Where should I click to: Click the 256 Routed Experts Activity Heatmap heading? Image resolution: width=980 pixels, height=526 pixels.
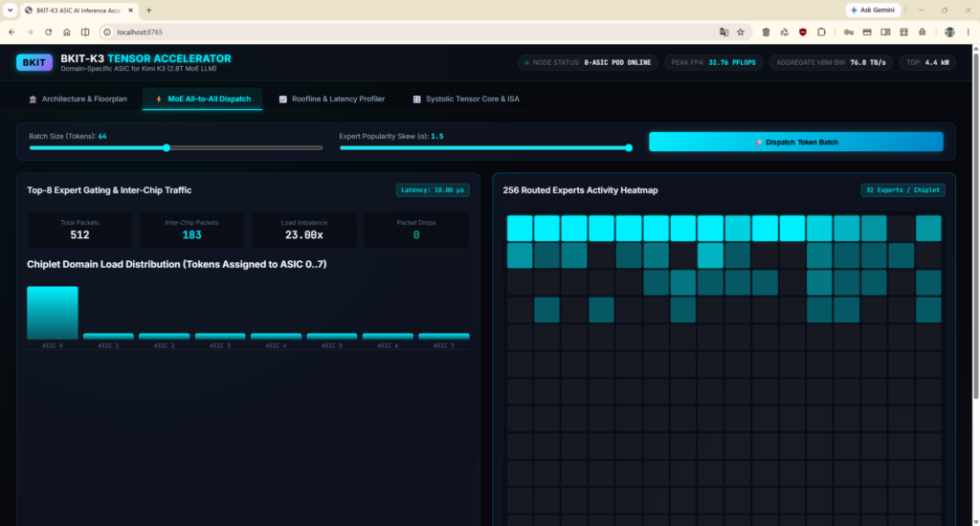pos(580,190)
